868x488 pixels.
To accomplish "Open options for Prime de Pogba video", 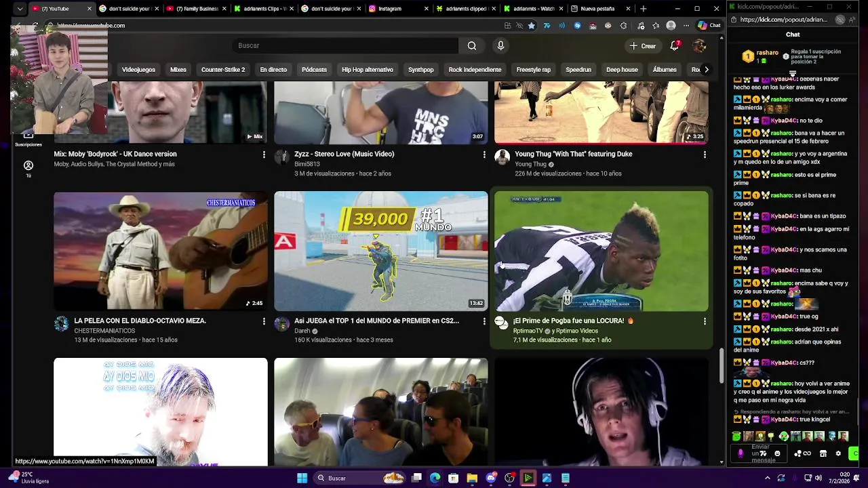I will tap(705, 321).
